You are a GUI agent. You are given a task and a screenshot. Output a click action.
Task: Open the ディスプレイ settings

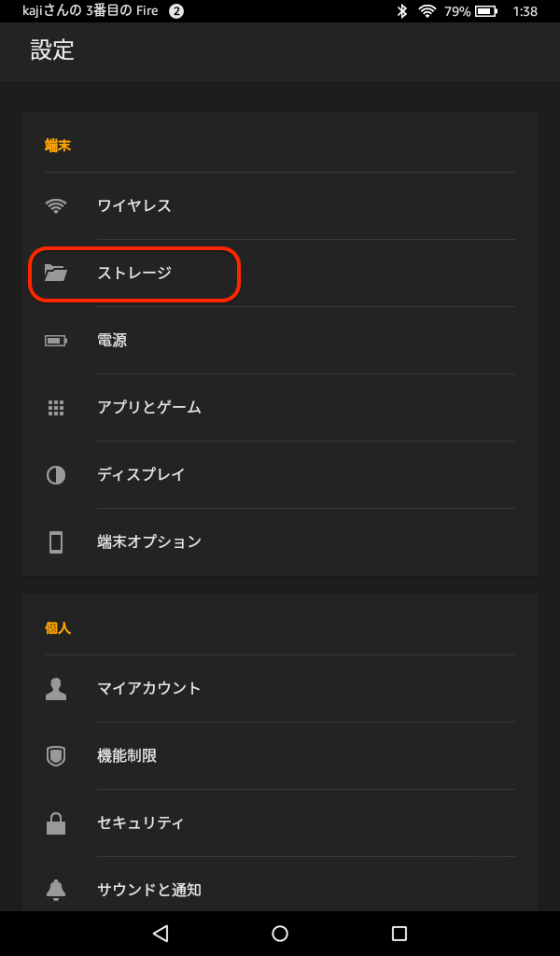tap(141, 475)
